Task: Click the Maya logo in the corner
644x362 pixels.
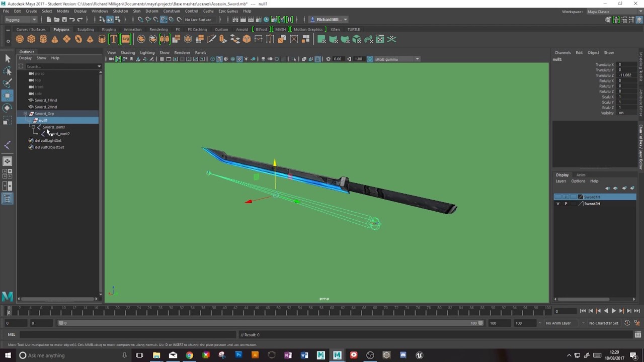Action: (7, 296)
